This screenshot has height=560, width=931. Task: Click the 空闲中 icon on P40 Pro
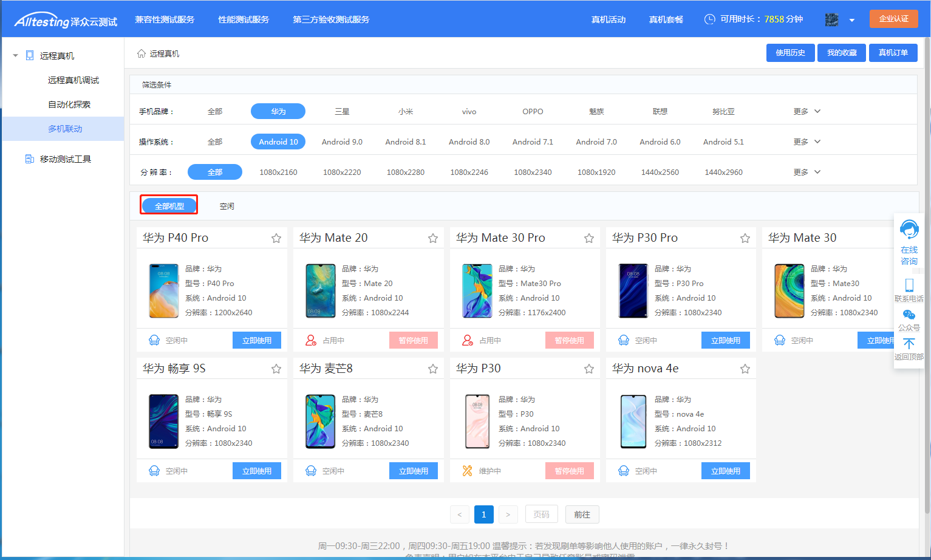pos(154,340)
